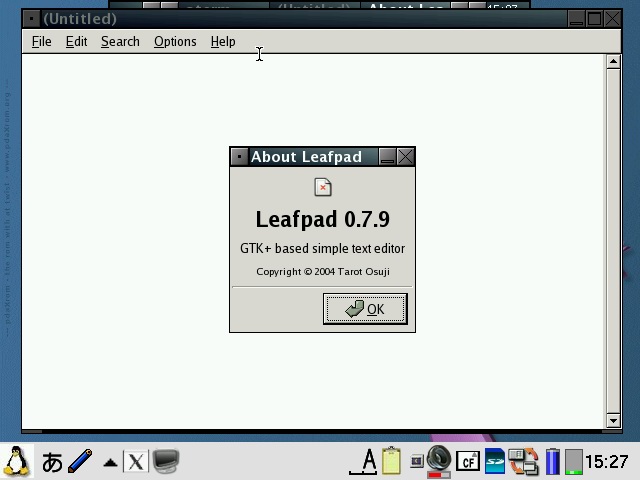Close the About Leafpad dialog
The image size is (640, 480).
[405, 157]
